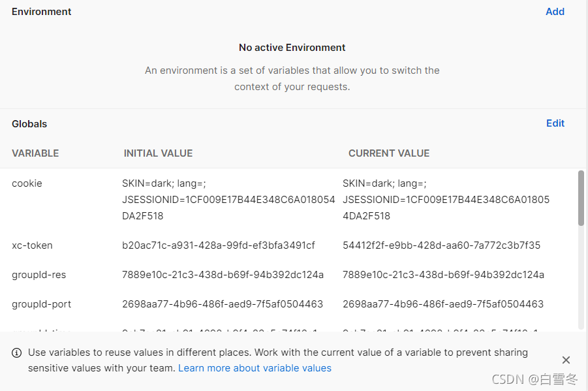This screenshot has width=588, height=391.
Task: Click the No active Environment message
Action: tap(292, 48)
